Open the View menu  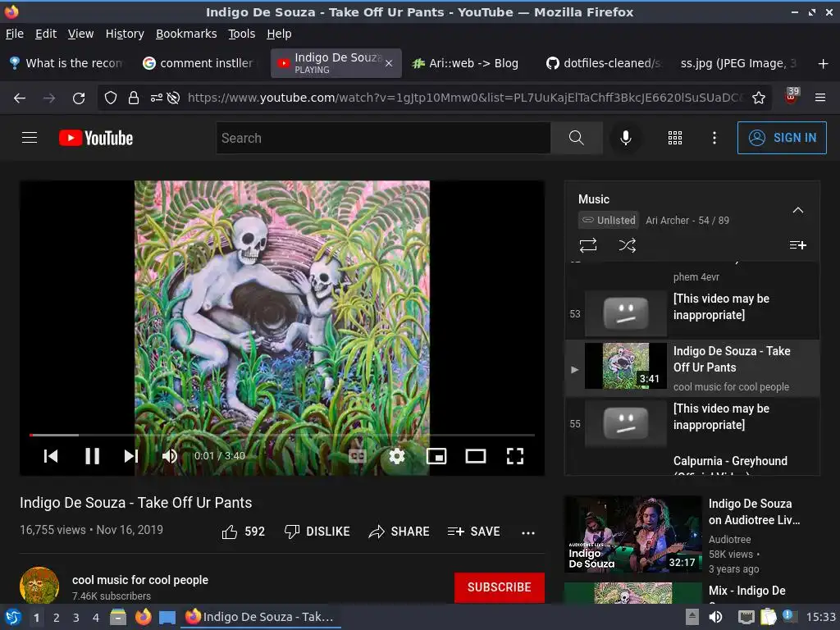click(81, 34)
